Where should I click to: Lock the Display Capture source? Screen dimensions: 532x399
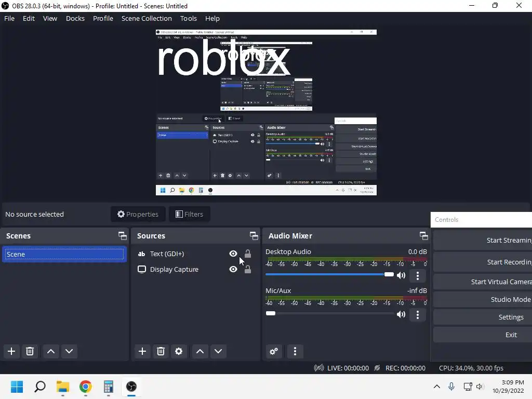tap(248, 269)
